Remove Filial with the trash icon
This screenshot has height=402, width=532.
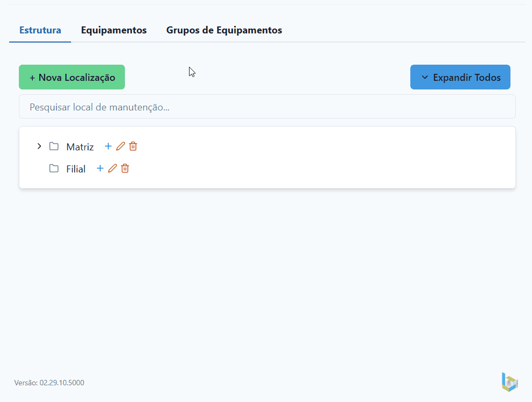point(125,168)
